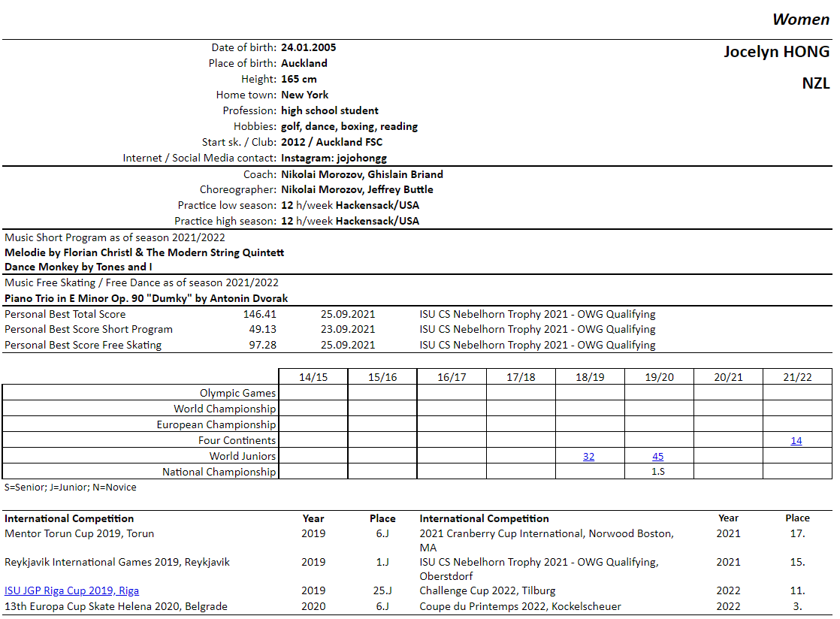Select the European Championship row label

coord(216,424)
